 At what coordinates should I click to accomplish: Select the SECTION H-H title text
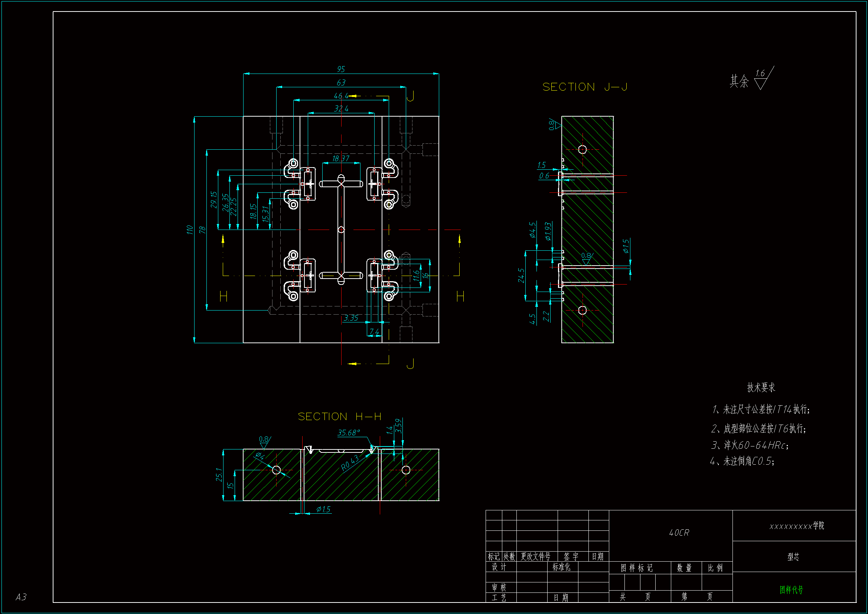coord(339,416)
